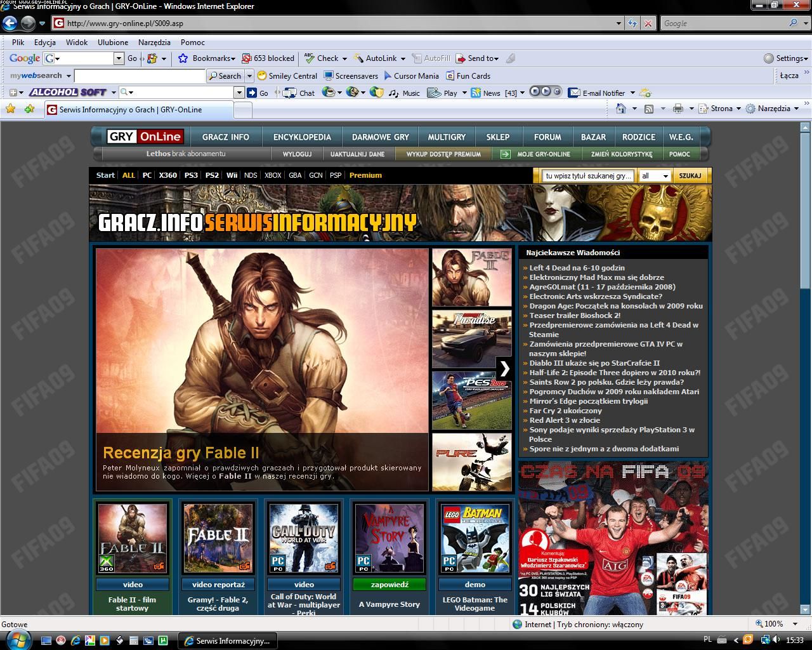Image resolution: width=812 pixels, height=650 pixels.
Task: Filter news by X360 platform
Action: 167,175
